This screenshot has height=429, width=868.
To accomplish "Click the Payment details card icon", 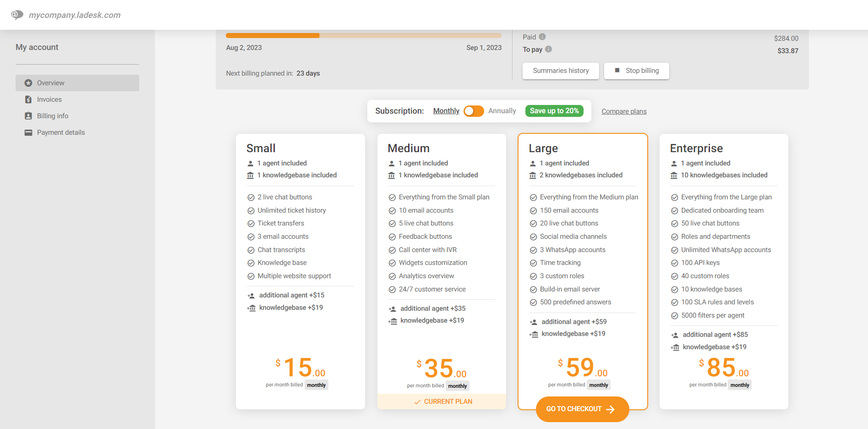I will click(28, 132).
